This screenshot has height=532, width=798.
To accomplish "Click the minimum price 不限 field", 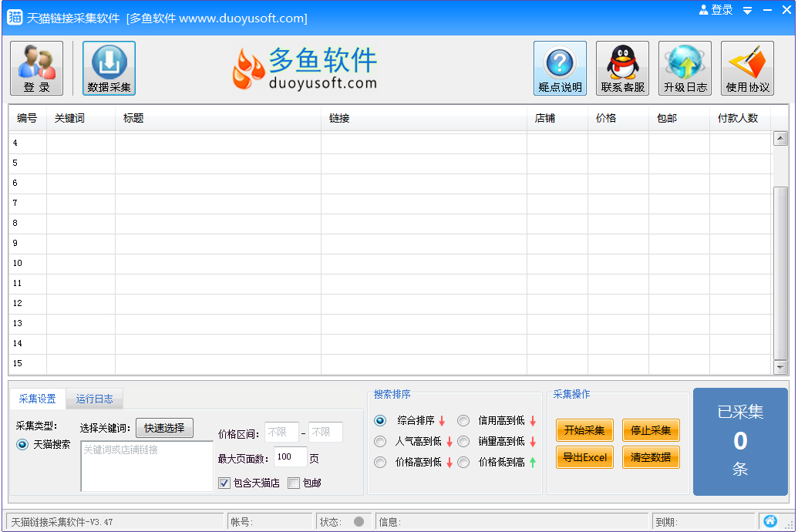I will [281, 433].
